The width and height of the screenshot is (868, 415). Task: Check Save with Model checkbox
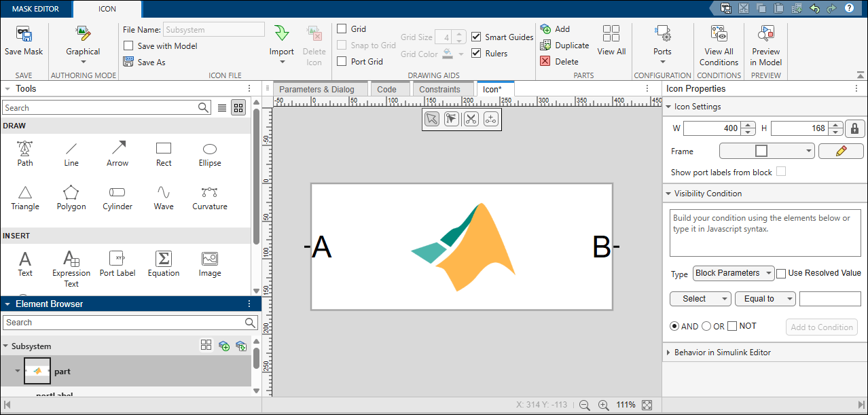pos(128,46)
